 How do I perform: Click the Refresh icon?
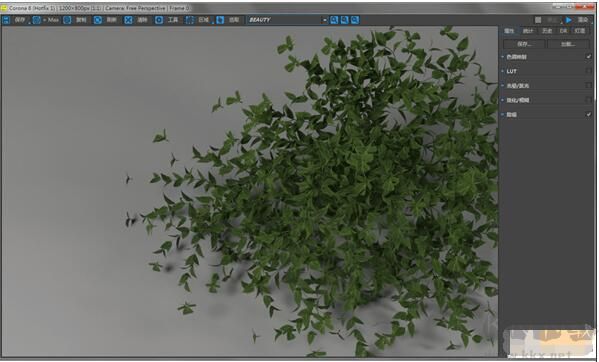98,20
